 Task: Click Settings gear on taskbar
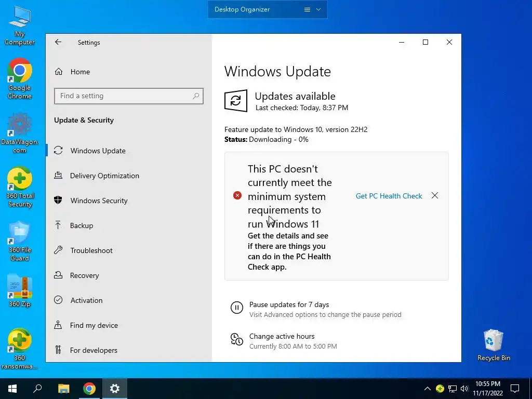115,389
